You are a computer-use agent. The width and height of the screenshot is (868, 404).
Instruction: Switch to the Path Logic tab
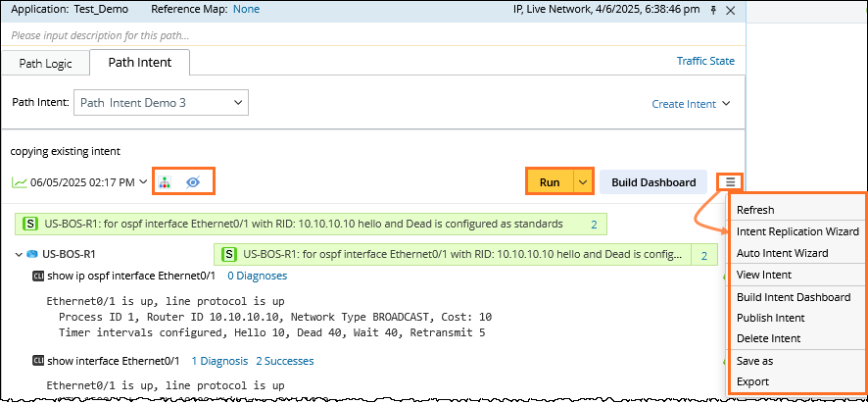(x=45, y=63)
